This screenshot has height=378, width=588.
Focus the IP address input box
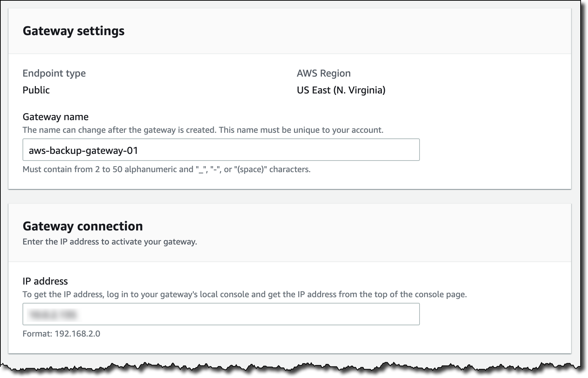coord(221,314)
